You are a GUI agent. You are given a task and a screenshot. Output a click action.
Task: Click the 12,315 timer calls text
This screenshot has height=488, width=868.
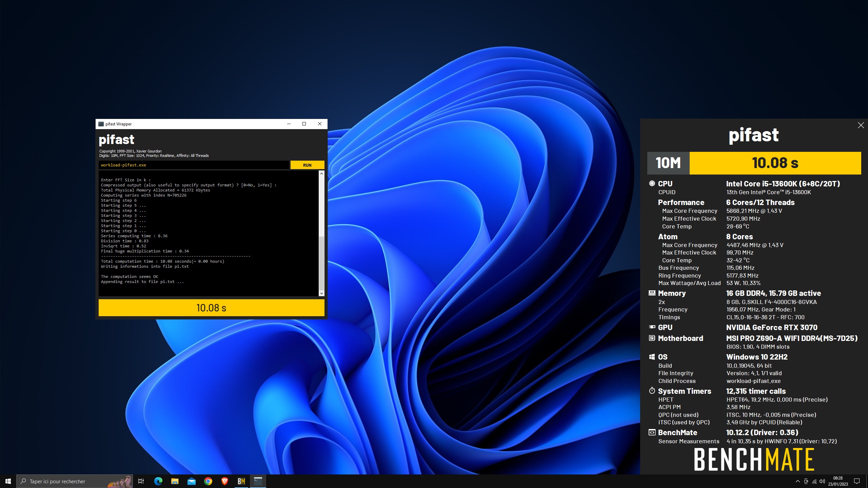(756, 391)
